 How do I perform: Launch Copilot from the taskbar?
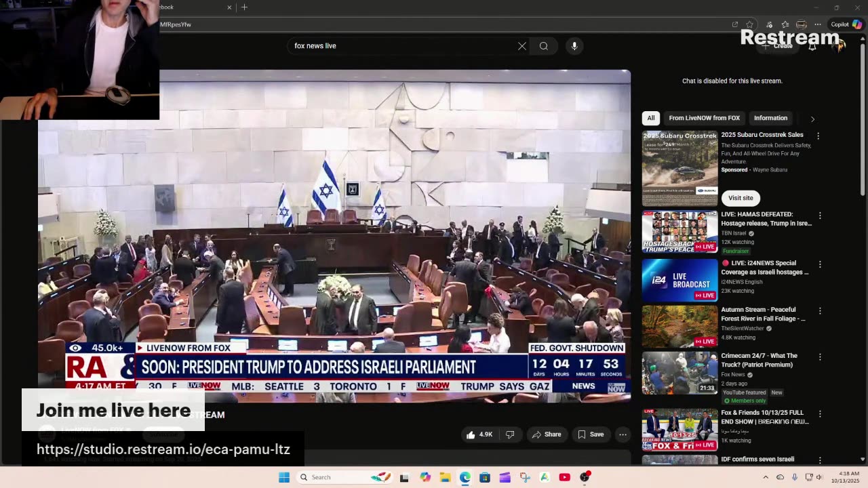(425, 477)
